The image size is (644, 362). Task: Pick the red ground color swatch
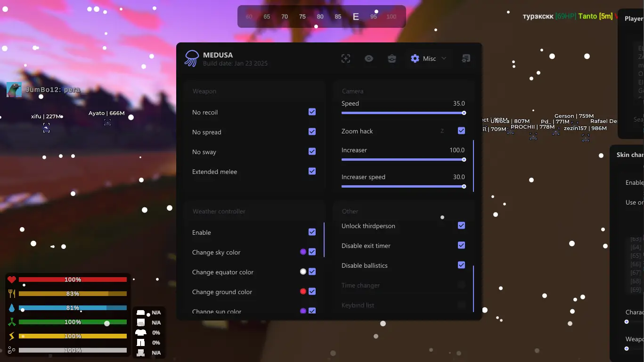pos(303,291)
